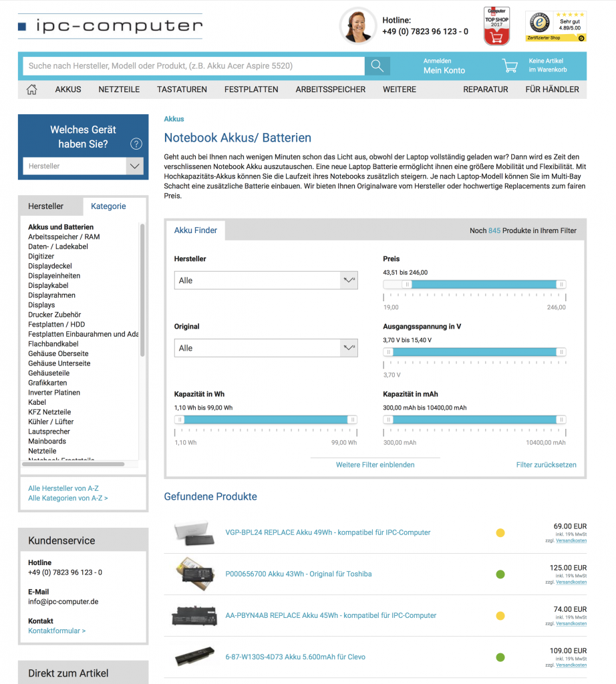The width and height of the screenshot is (616, 684).
Task: Open the Trusted Shops rating badge
Action: (556, 26)
